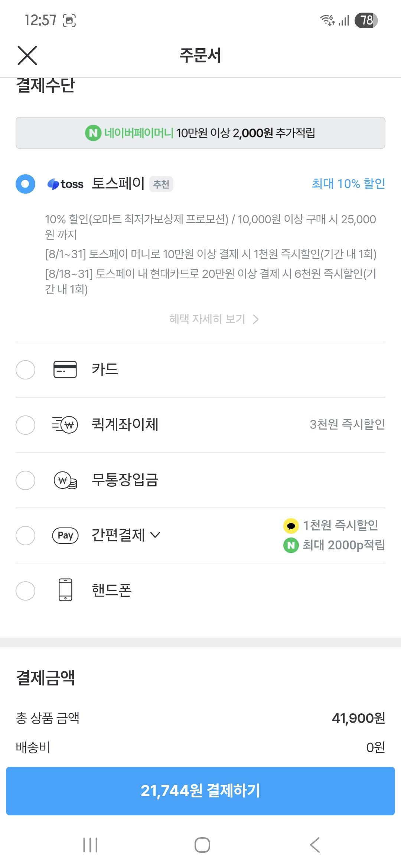Tap 21,744원 결제하기 button
Screen dimensions: 401x868
tap(200, 791)
